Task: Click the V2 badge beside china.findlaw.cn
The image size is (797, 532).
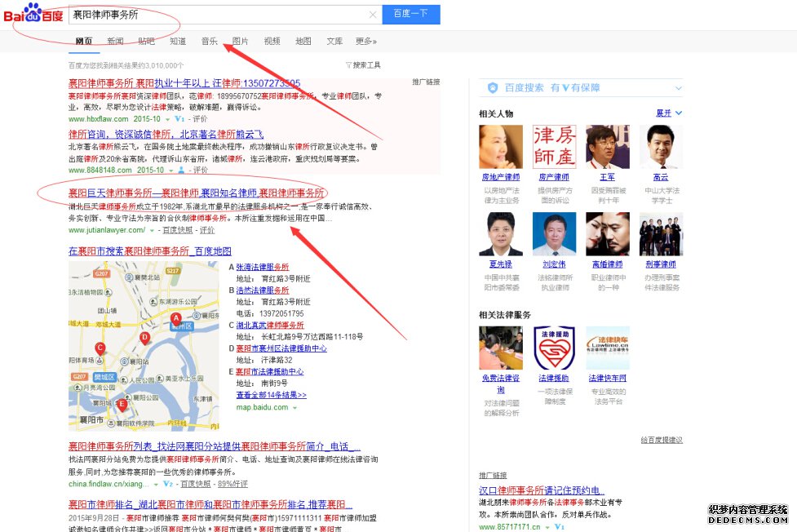Action: (168, 484)
